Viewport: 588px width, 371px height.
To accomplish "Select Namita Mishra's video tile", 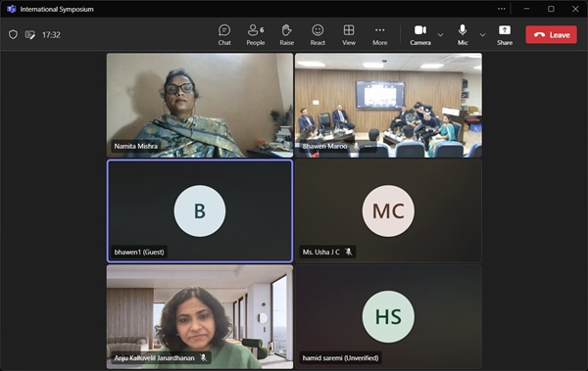I will [x=200, y=105].
